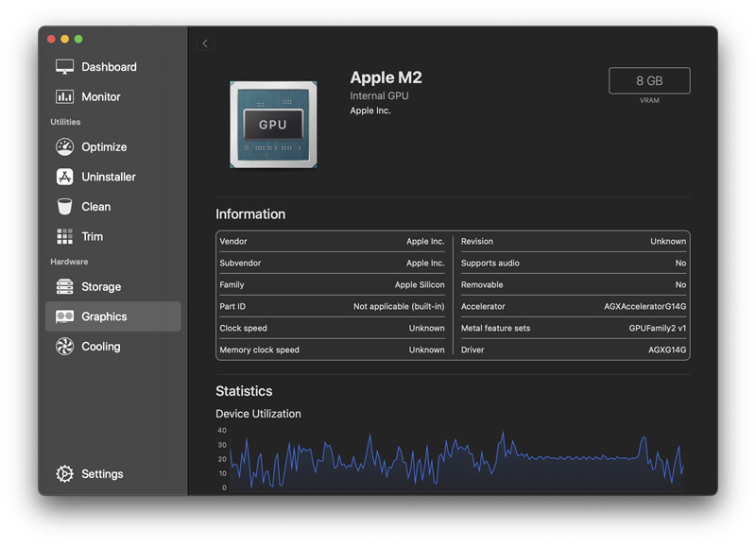Click the 8 GB VRAM box

tap(649, 80)
